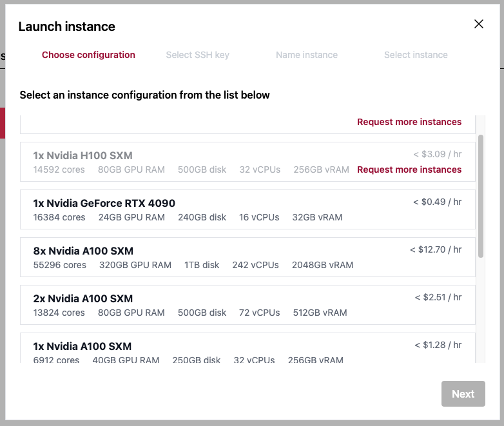Click the $2.51 / hr price label
Viewport: 504px width, 426px height.
438,298
